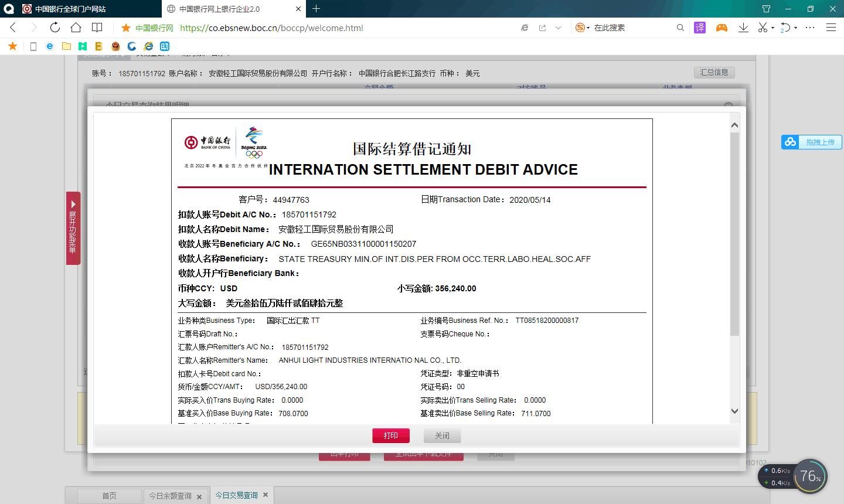Refresh the page with reload icon
Image resolution: width=844 pixels, height=504 pixels.
click(x=55, y=28)
